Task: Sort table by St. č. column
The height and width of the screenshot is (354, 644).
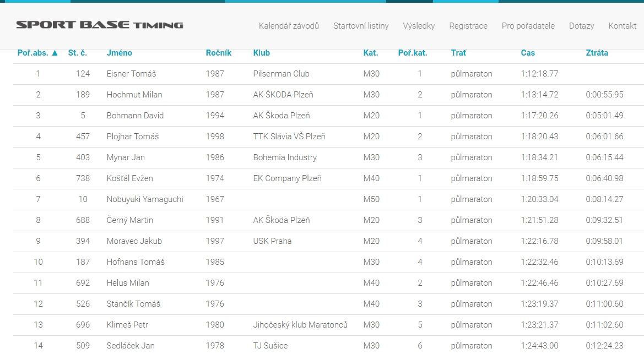Action: (x=78, y=53)
